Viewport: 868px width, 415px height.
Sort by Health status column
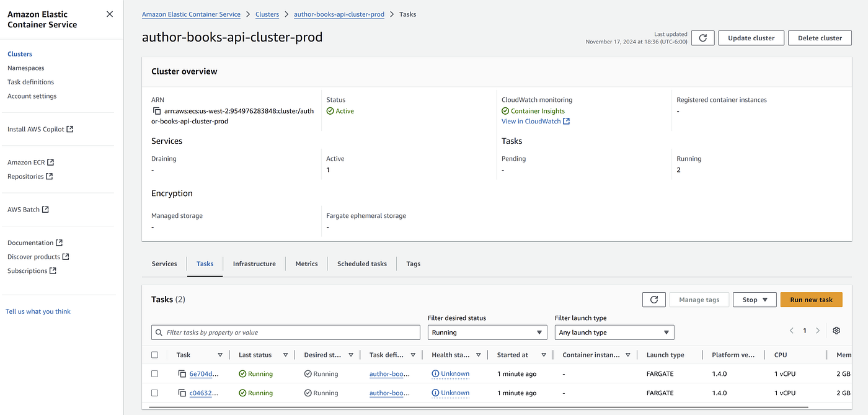tap(478, 355)
